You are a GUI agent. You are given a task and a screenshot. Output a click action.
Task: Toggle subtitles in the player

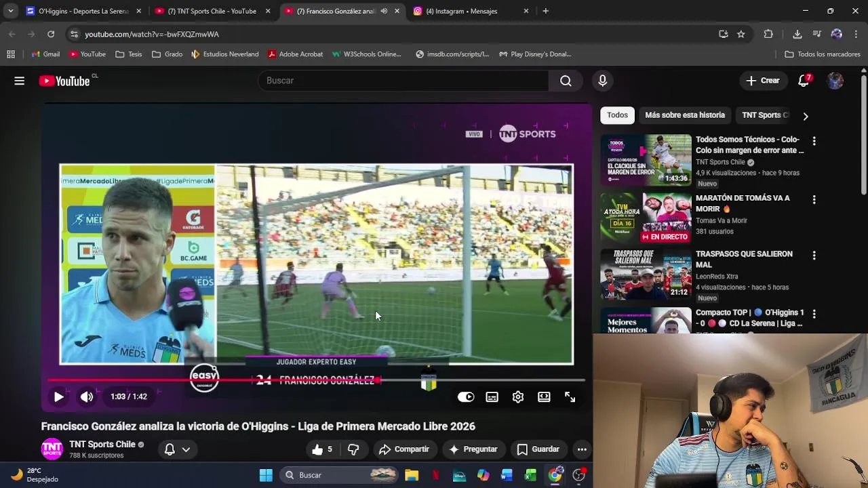(492, 397)
